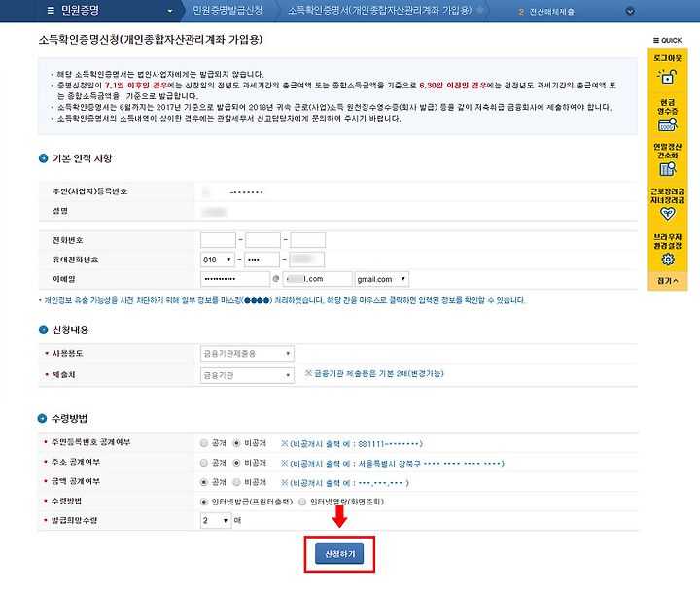Select 공개 for 주민등록번호 공개여부
Viewport: 700px width, 591px height.
204,443
